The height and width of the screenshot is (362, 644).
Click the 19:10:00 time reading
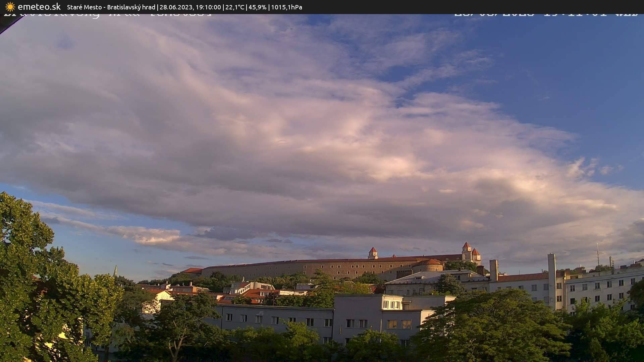pyautogui.click(x=208, y=7)
